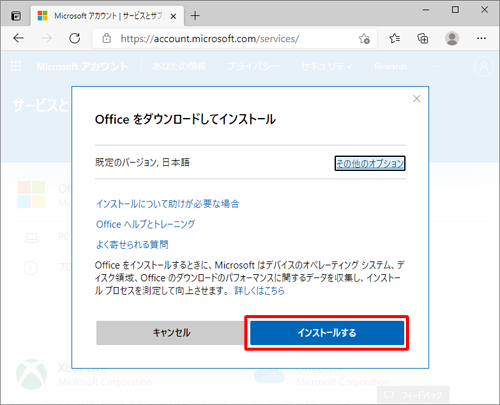The width and height of the screenshot is (500, 405).
Task: Open the その他のオプション link
Action: point(370,163)
